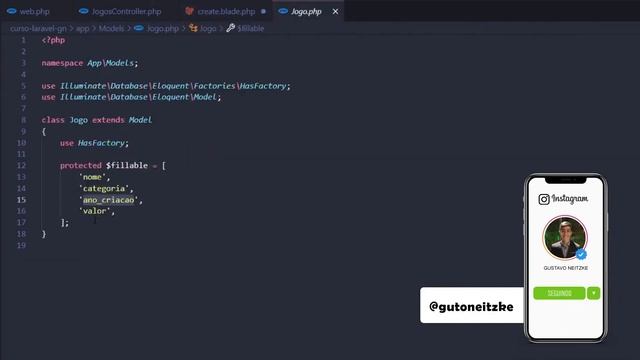
Task: Click the 'categoria' string
Action: coord(104,189)
